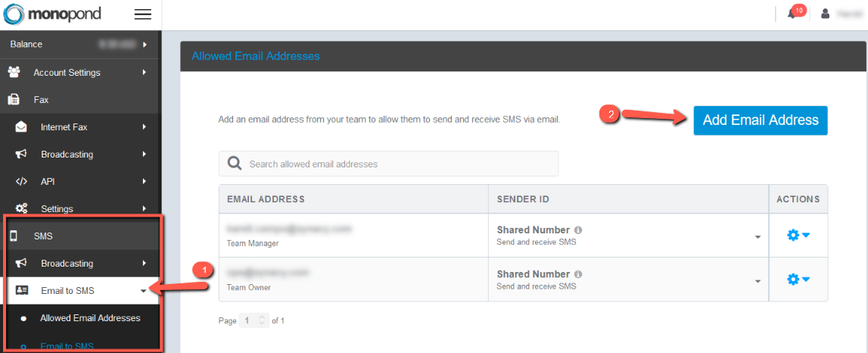Expand the Balance menu
This screenshot has width=868, height=353.
coord(80,45)
